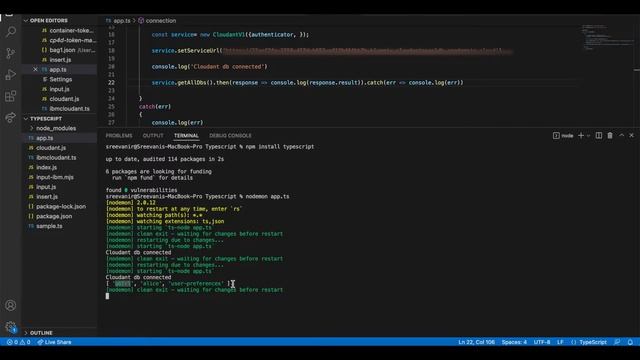Add a new terminal with plus icon
Screen dimensions: 640x360
click(581, 136)
